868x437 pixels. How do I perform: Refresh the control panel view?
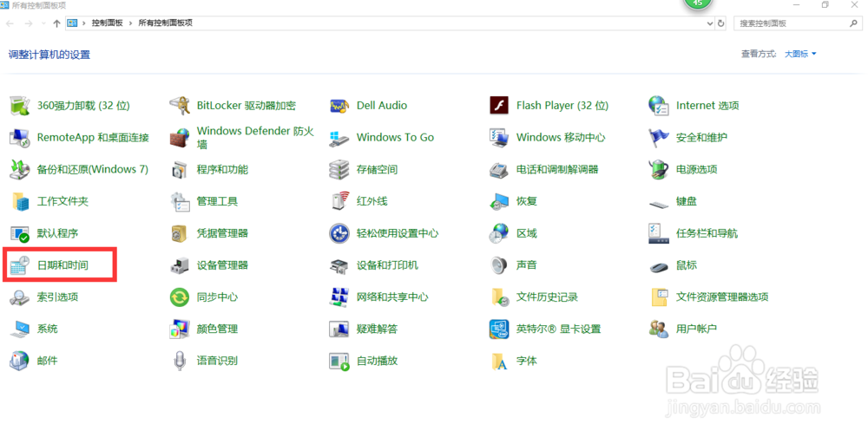(x=720, y=23)
